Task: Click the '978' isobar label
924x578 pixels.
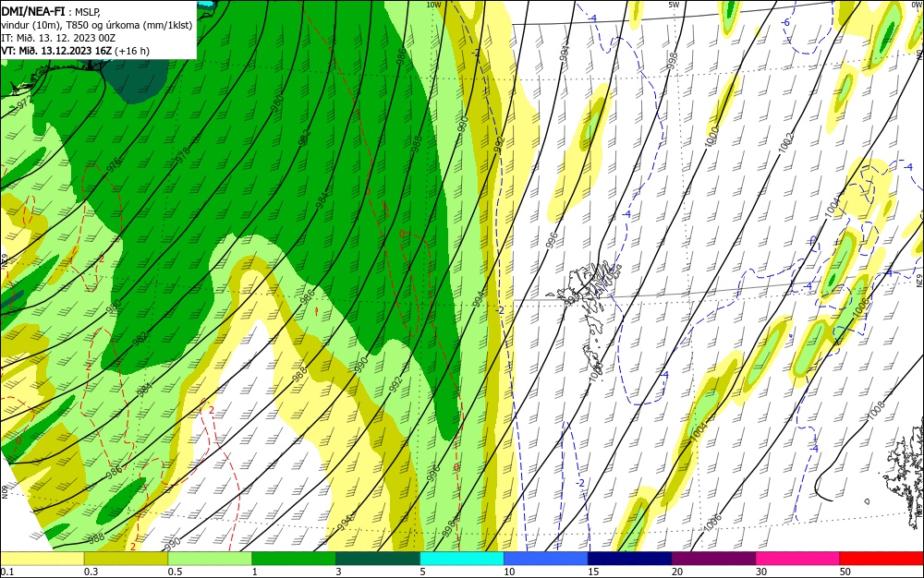Action: [183, 155]
